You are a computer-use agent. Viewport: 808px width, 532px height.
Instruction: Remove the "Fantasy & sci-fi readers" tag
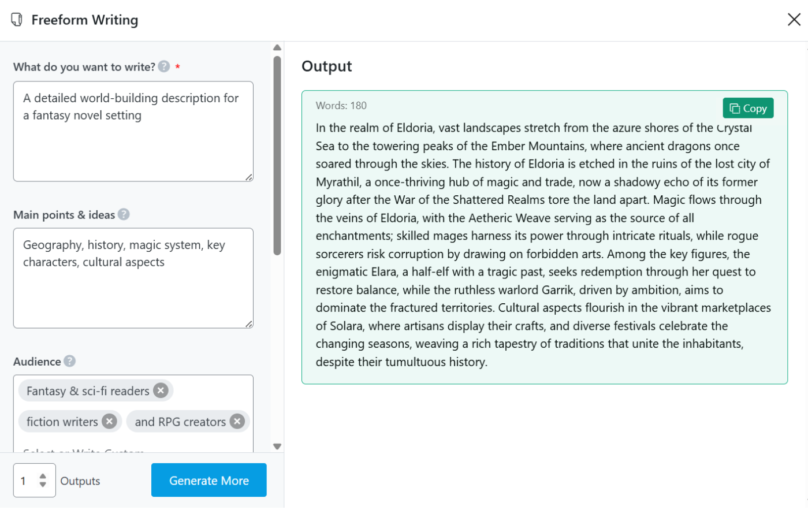161,390
